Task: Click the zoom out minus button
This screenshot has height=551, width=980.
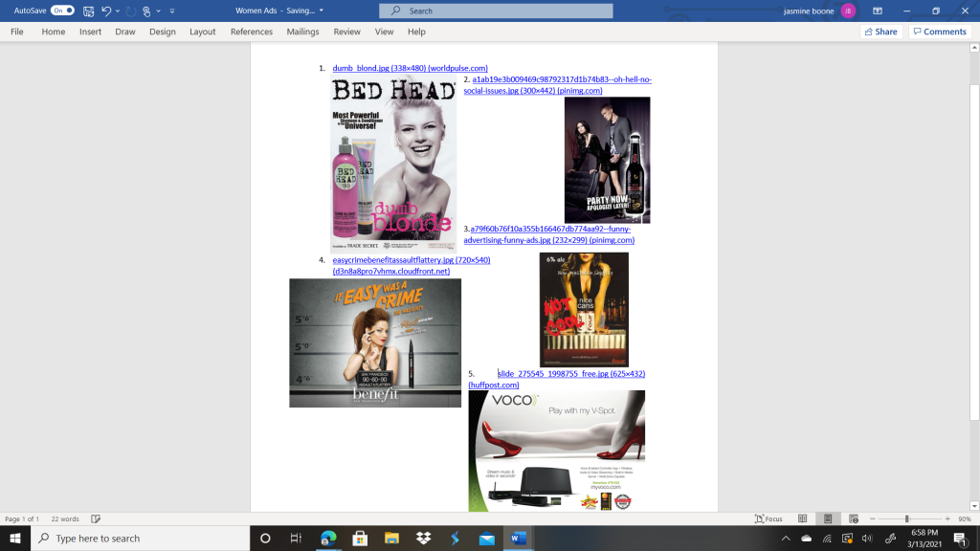Action: (x=873, y=518)
